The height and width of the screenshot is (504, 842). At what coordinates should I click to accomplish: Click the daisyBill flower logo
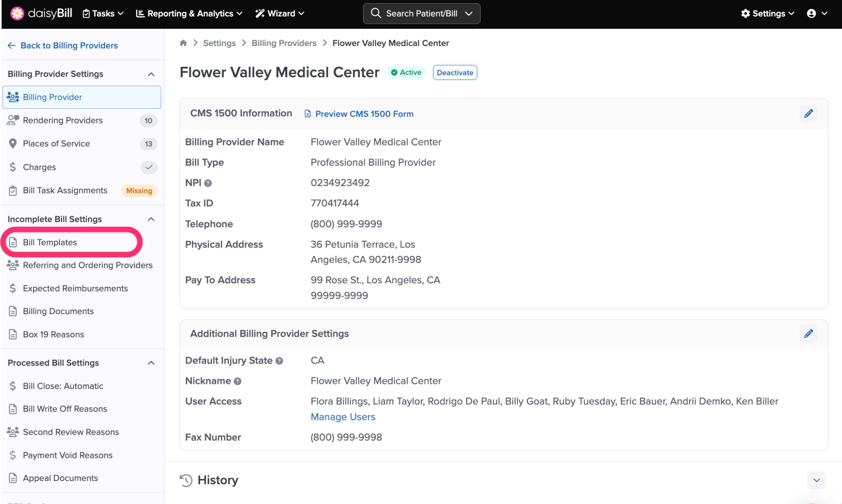[x=17, y=14]
